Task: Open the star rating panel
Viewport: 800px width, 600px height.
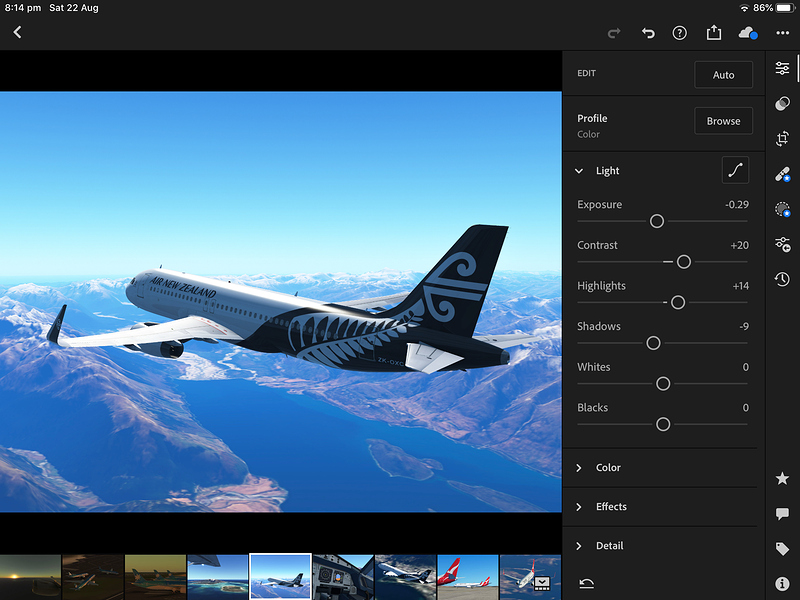Action: point(782,479)
